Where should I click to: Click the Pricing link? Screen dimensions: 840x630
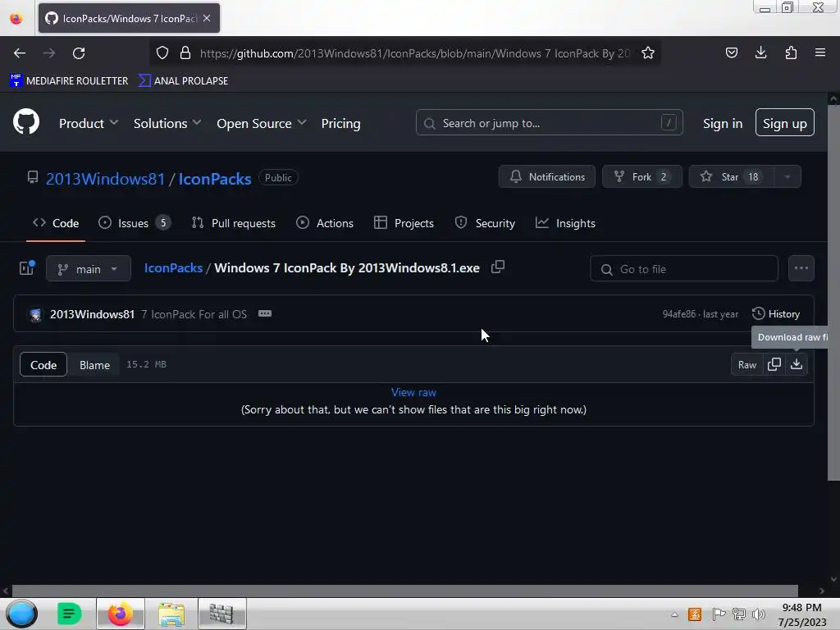tap(340, 123)
